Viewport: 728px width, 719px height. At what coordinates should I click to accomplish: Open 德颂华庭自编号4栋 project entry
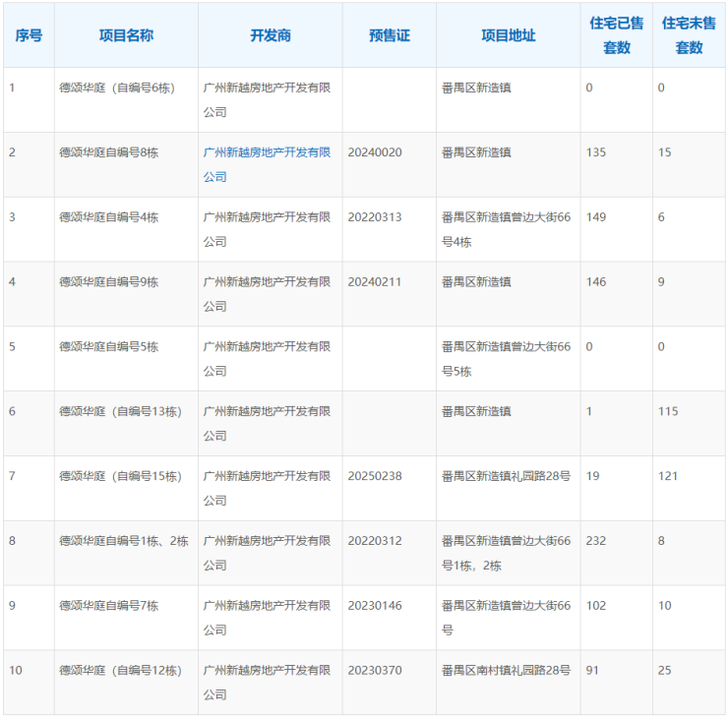coord(108,217)
